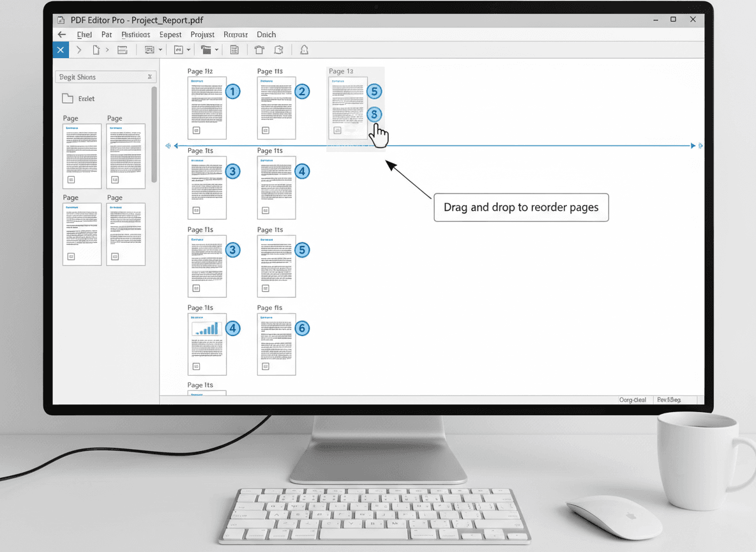The image size is (756, 552).
Task: Open the image tool dropdown arrow
Action: coord(159,50)
